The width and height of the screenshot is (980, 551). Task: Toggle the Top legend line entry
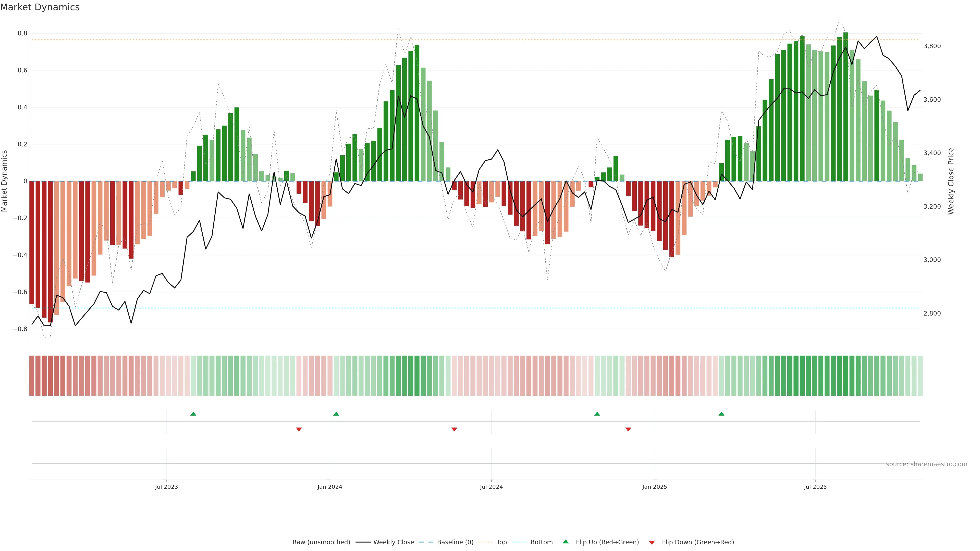pos(501,542)
